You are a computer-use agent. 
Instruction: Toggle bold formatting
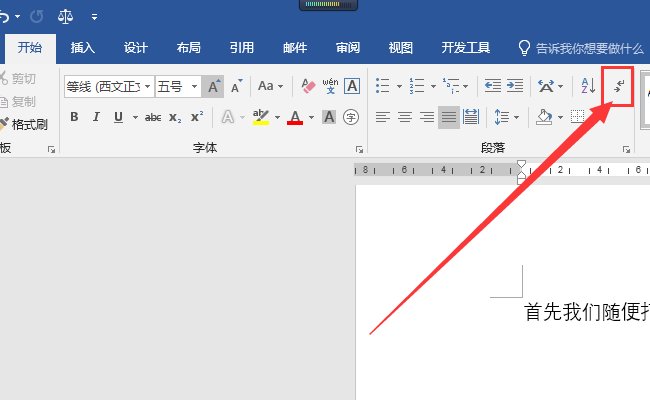tap(74, 117)
